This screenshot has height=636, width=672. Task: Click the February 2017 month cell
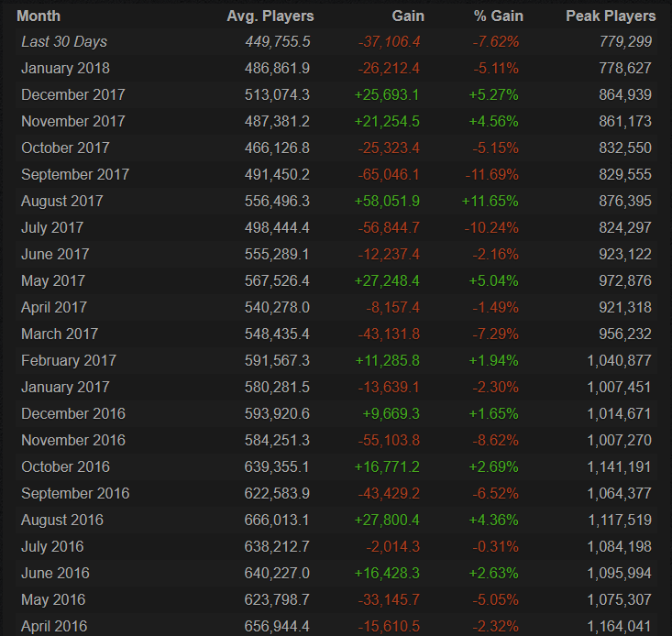69,360
